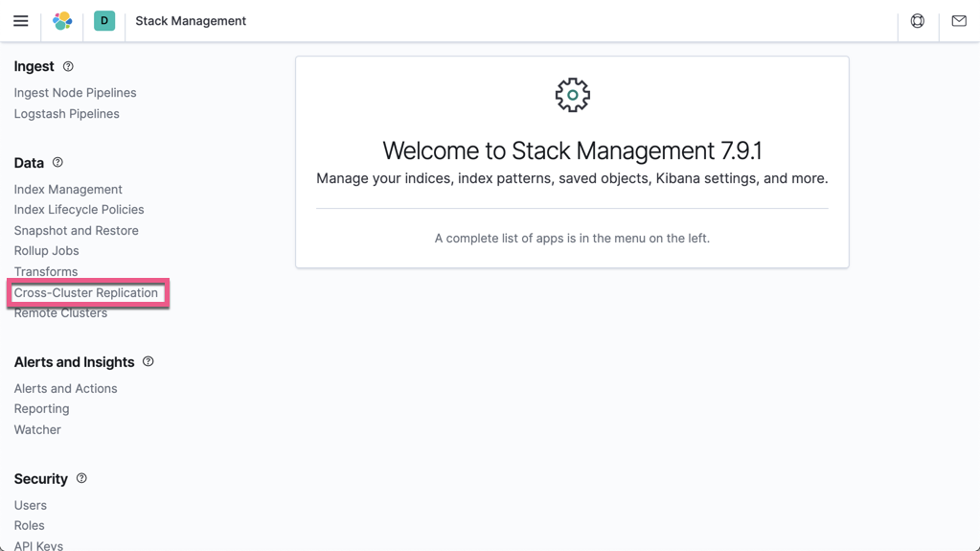Screen dimensions: 980x551
Task: Select Cross-Cluster Replication
Action: [85, 292]
